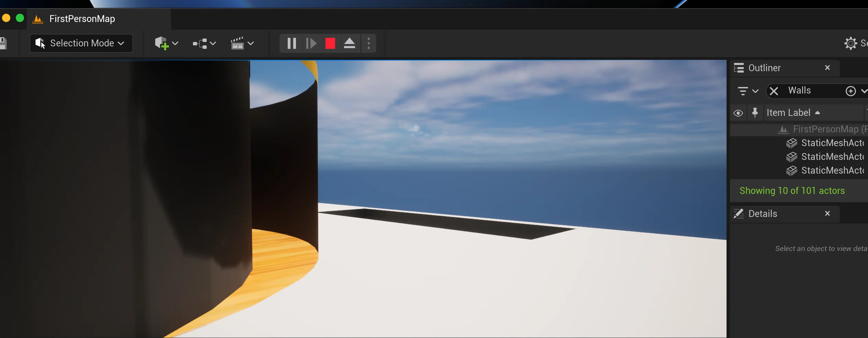This screenshot has height=338, width=868.
Task: Select the FirstPersonMap tab
Action: pyautogui.click(x=82, y=19)
